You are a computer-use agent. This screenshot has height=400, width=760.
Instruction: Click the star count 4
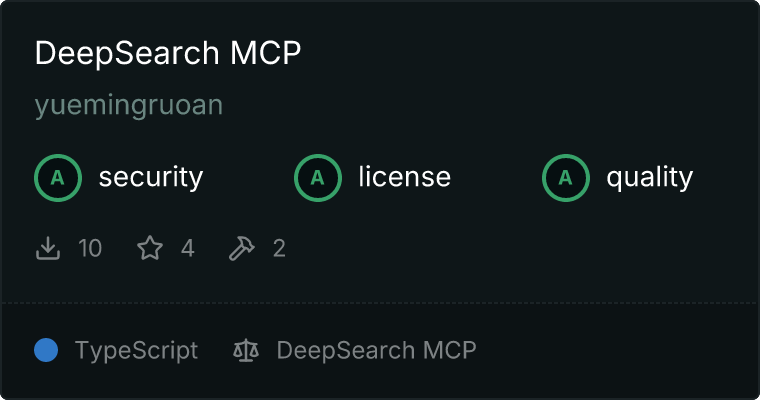point(188,248)
